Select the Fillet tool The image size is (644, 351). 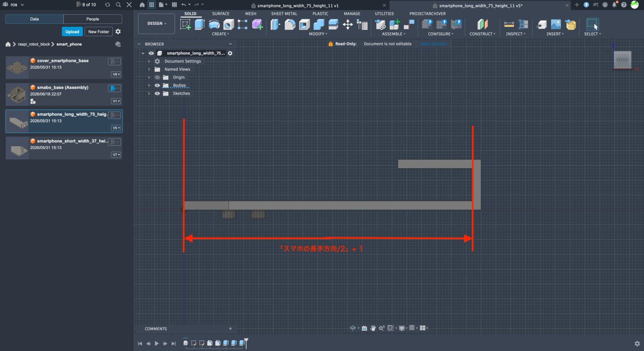click(290, 24)
